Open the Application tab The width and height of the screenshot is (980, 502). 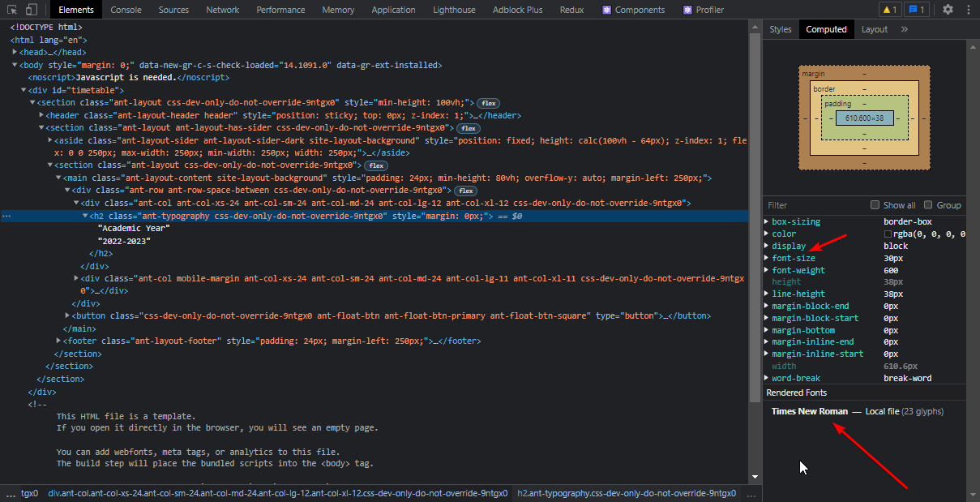coord(393,10)
